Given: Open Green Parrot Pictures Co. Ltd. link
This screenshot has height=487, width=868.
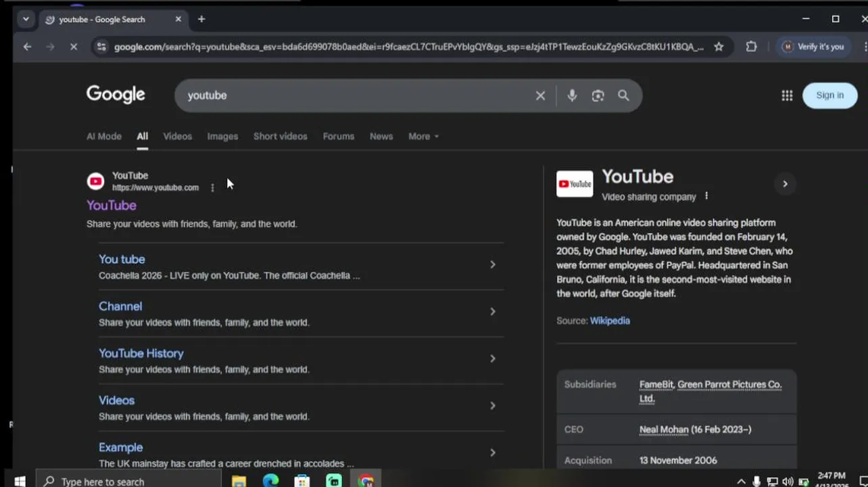Looking at the screenshot, I should 710,391.
